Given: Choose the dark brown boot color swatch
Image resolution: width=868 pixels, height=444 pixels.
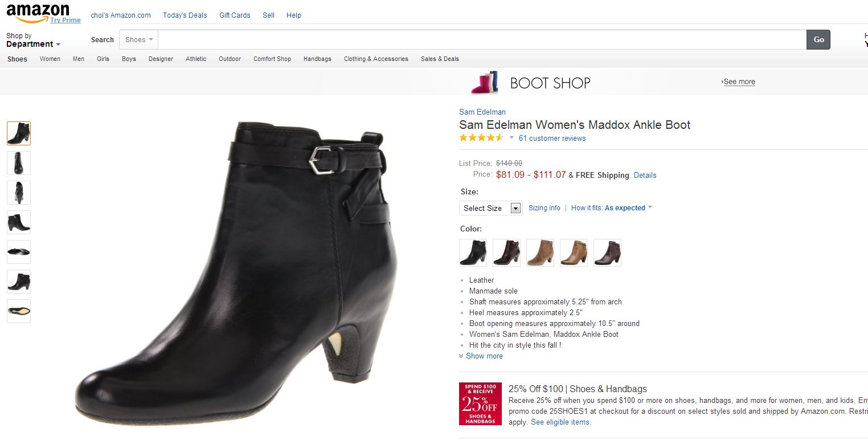Looking at the screenshot, I should pyautogui.click(x=506, y=252).
